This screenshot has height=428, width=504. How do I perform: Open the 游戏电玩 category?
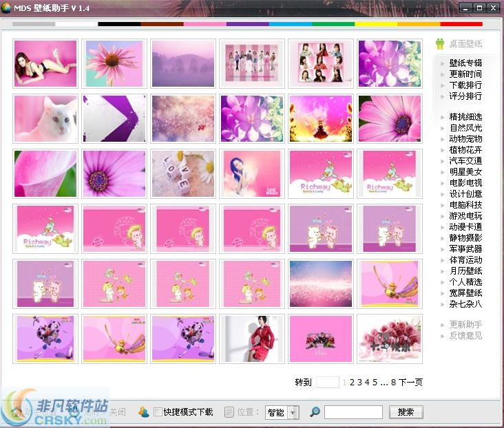coord(465,215)
